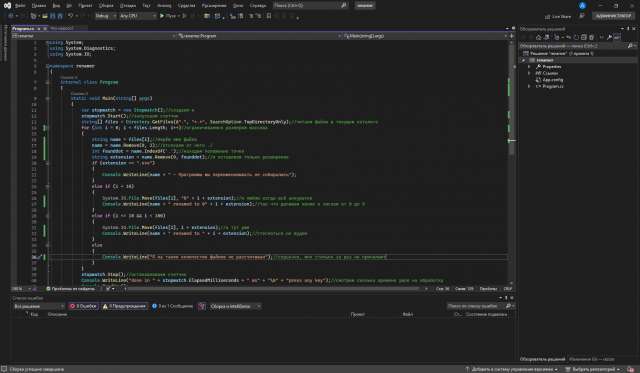This screenshot has width=640, height=373.
Task: Click the split editor icon above the scrollbar
Action: click(x=511, y=36)
